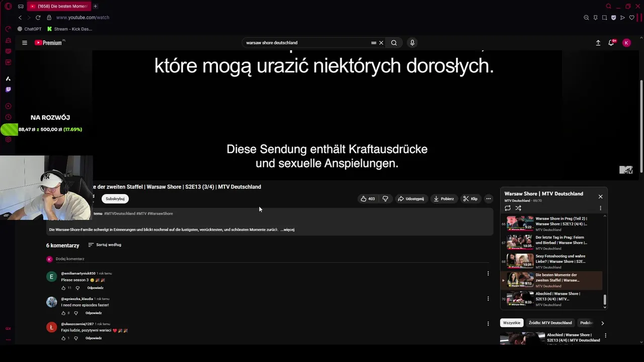Open the Sortuj według sort dropdown

point(105,245)
